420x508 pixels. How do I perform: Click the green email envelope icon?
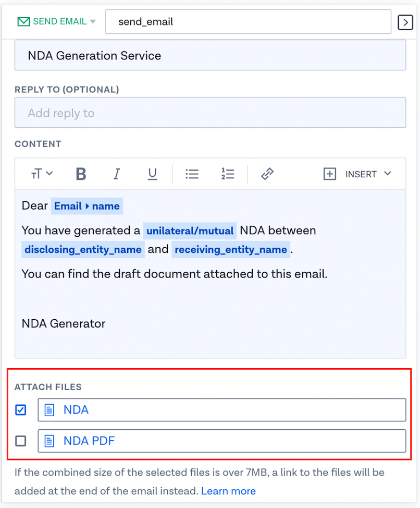(23, 21)
